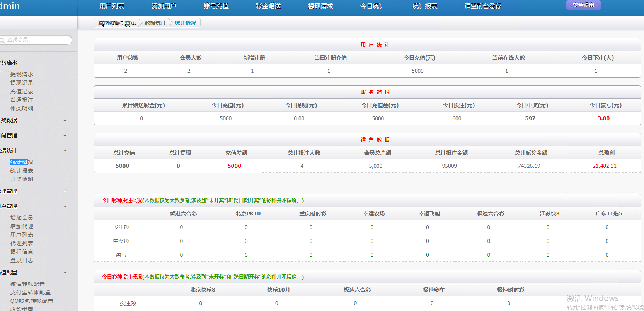Open 彩金赠送 from the top menu
Screen dimensions: 644x311
268,6
